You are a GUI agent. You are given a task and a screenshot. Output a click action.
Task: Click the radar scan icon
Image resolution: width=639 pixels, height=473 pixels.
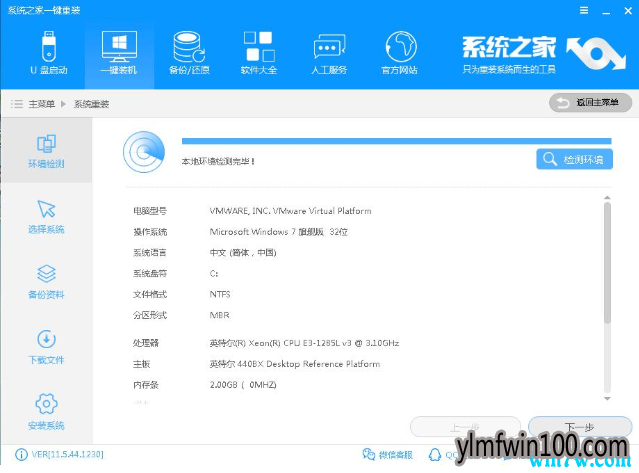[144, 152]
